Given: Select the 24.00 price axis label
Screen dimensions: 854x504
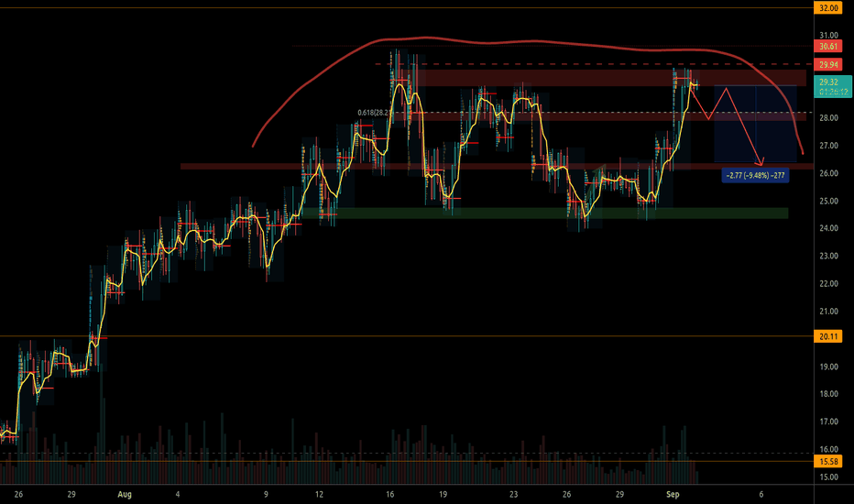Looking at the screenshot, I should (828, 228).
